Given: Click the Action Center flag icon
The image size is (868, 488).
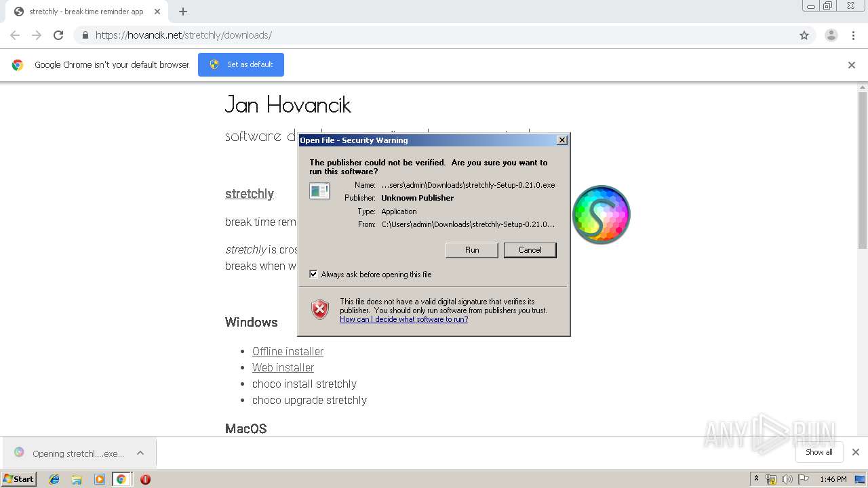Looking at the screenshot, I should pyautogui.click(x=804, y=479).
